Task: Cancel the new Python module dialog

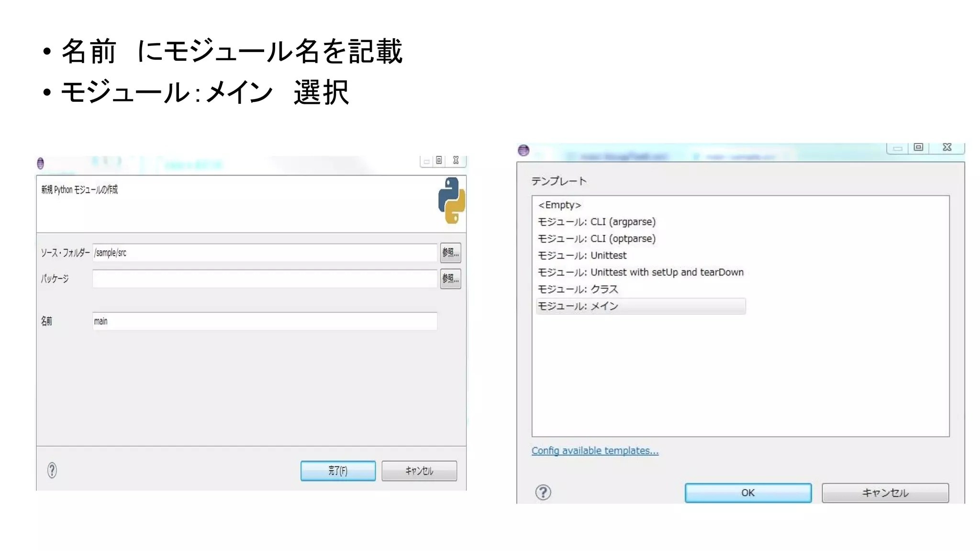Action: pyautogui.click(x=419, y=471)
